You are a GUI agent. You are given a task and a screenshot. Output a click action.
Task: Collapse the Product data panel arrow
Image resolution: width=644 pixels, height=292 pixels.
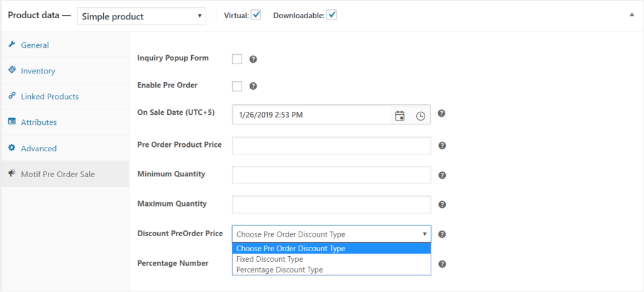point(631,15)
